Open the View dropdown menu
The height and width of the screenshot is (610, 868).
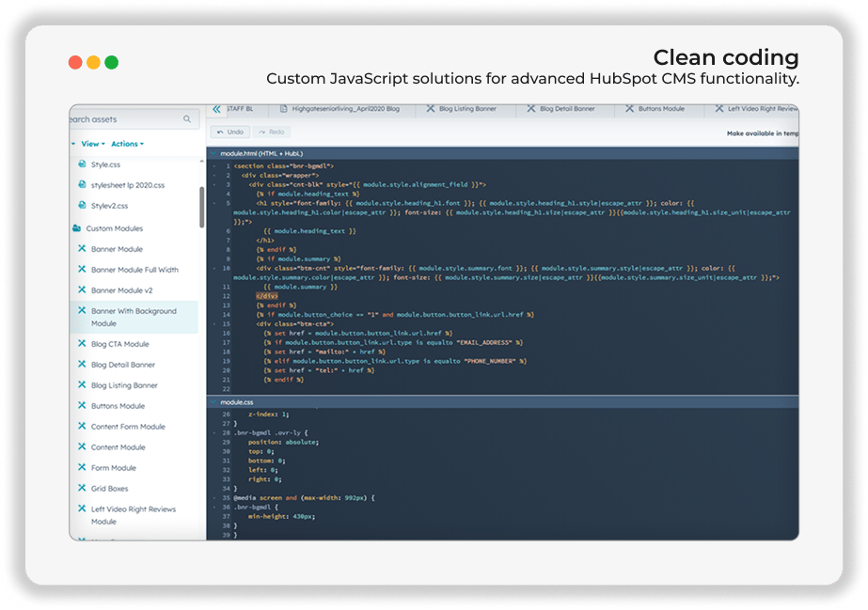(x=92, y=144)
